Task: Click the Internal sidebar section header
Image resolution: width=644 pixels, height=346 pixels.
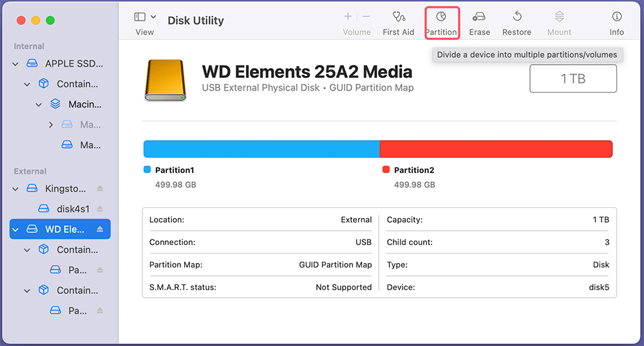Action: click(29, 46)
